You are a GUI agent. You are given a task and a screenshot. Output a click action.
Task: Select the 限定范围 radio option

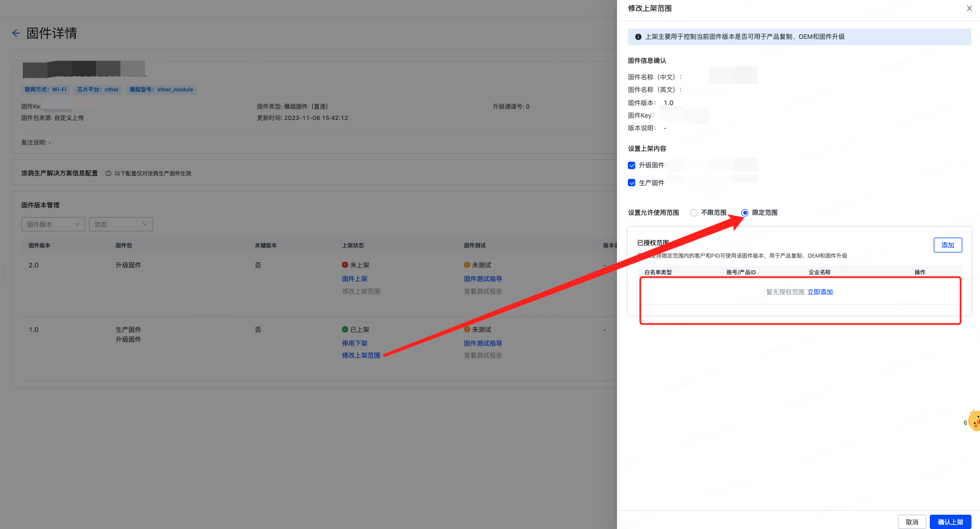[745, 213]
